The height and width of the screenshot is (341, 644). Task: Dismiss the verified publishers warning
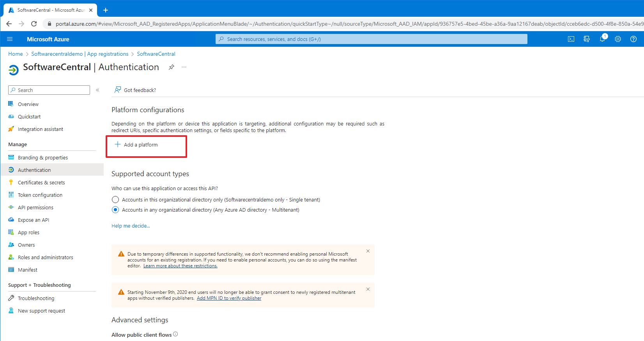click(368, 289)
